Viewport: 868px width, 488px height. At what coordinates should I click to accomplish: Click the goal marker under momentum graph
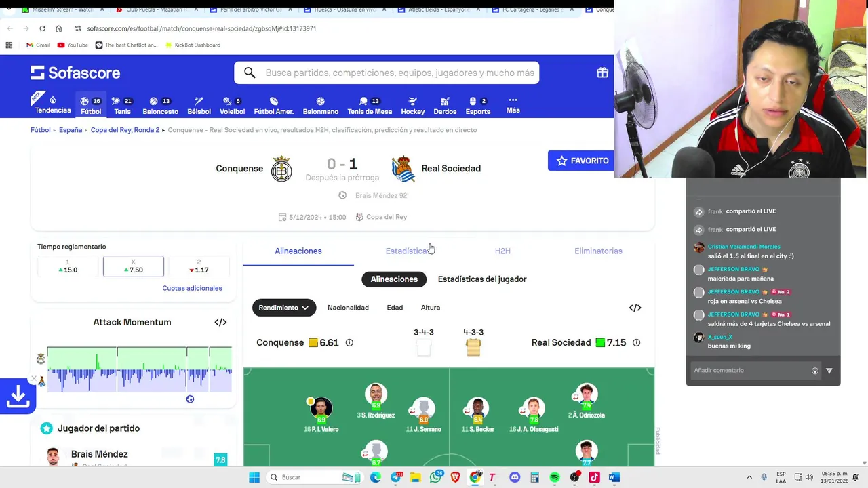pyautogui.click(x=190, y=399)
